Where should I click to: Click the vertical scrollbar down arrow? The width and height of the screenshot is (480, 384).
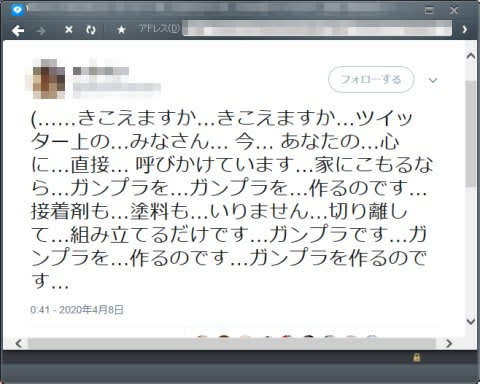471,321
